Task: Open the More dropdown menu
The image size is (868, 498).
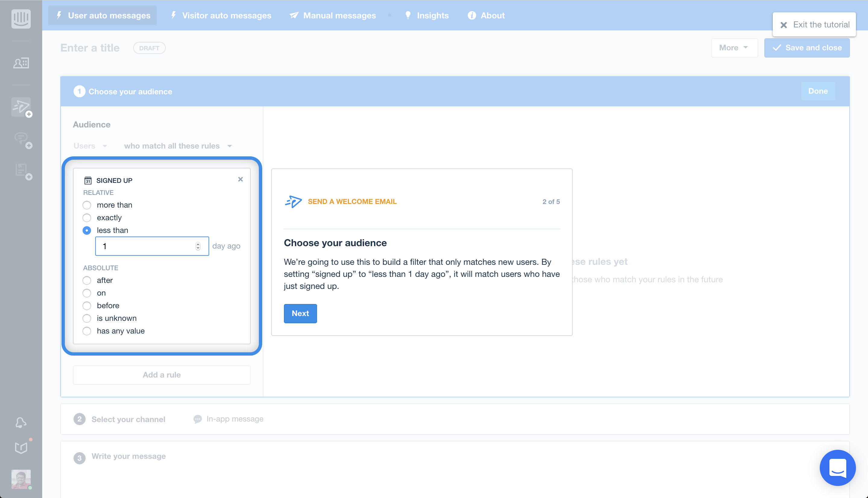Action: (x=734, y=48)
